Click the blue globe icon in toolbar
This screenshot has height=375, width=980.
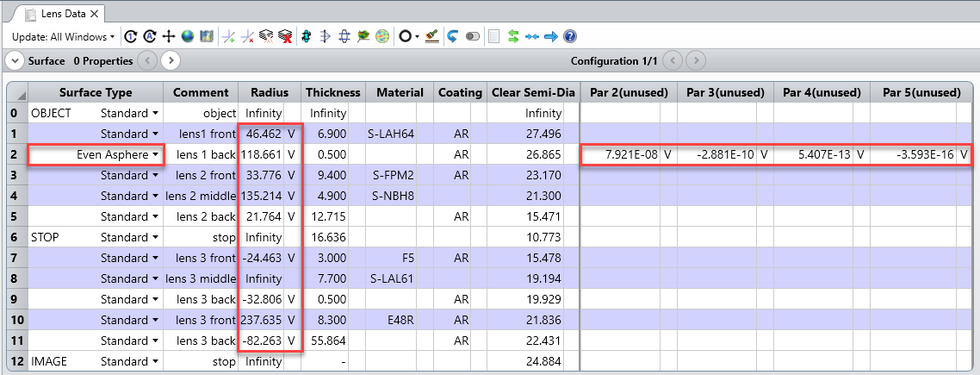pos(187,37)
